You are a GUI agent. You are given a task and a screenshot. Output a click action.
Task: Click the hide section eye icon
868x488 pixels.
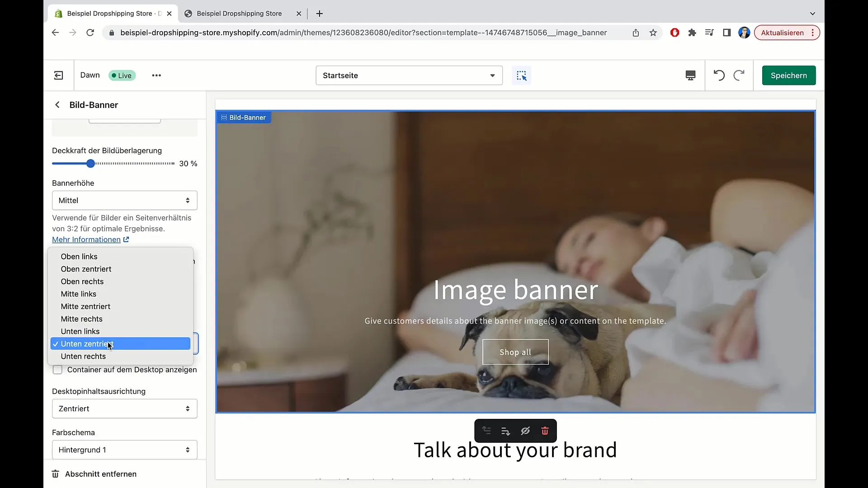point(525,431)
